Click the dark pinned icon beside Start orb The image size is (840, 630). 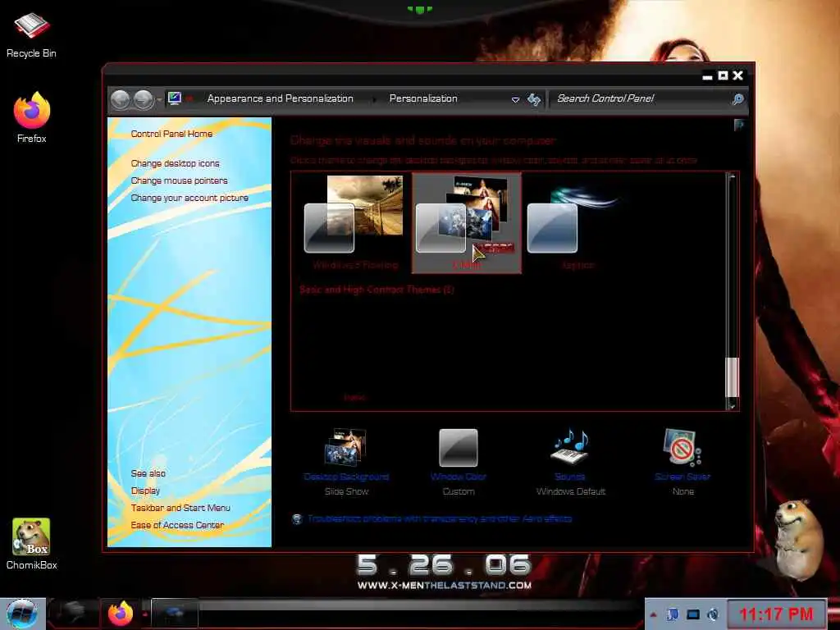coord(73,614)
